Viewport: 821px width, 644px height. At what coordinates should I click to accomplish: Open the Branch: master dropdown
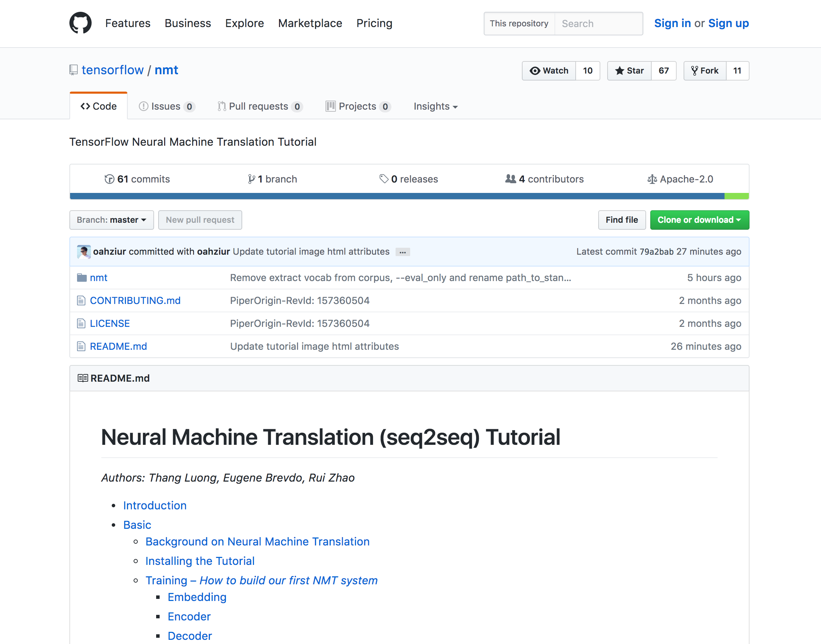pyautogui.click(x=111, y=220)
